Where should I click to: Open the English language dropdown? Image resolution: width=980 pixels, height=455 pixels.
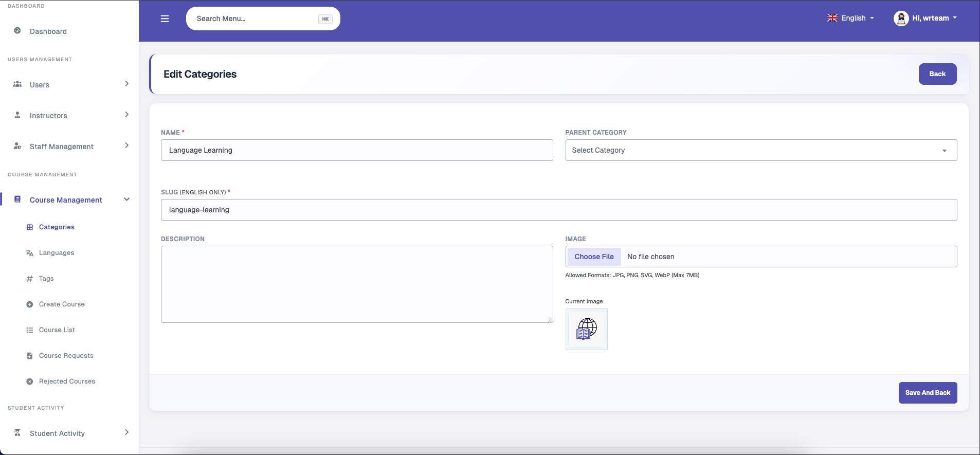pyautogui.click(x=851, y=18)
